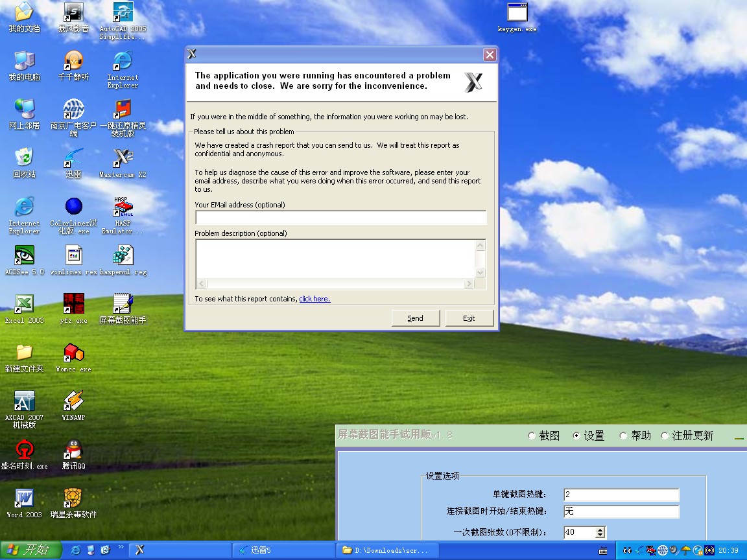Select the haspemul.reg file icon
Screen dimensions: 747x560
point(123,261)
